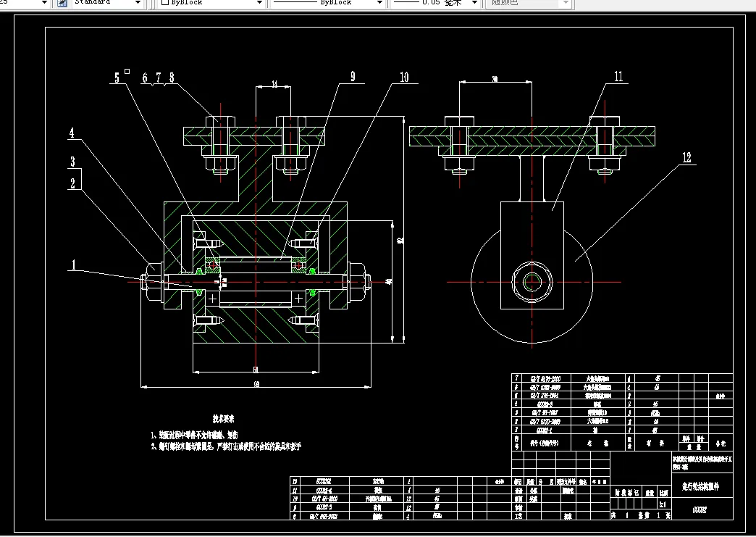
Task: Select the dimension text 99
Action: (256, 384)
